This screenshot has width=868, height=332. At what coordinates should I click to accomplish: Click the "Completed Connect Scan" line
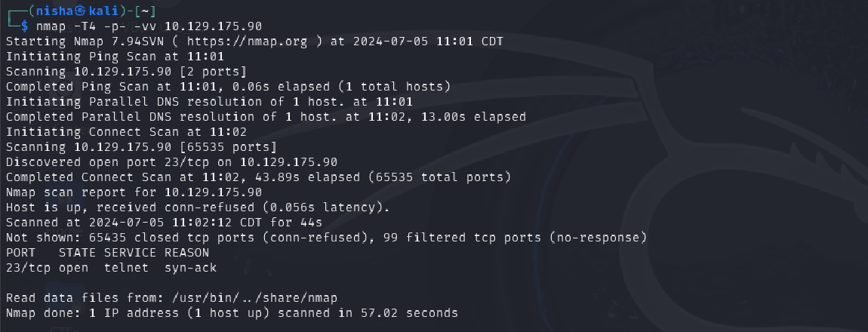pos(258,177)
